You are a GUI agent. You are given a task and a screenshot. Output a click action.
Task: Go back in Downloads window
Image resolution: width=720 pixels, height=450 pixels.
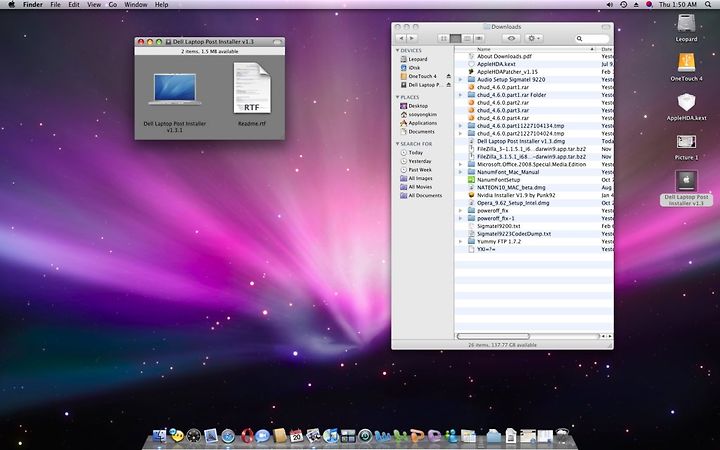[x=401, y=39]
